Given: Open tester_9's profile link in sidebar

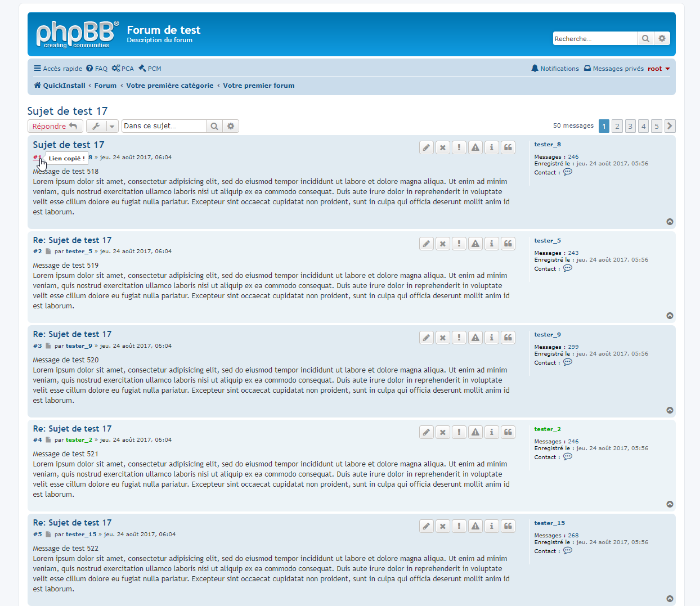Looking at the screenshot, I should click(x=547, y=335).
